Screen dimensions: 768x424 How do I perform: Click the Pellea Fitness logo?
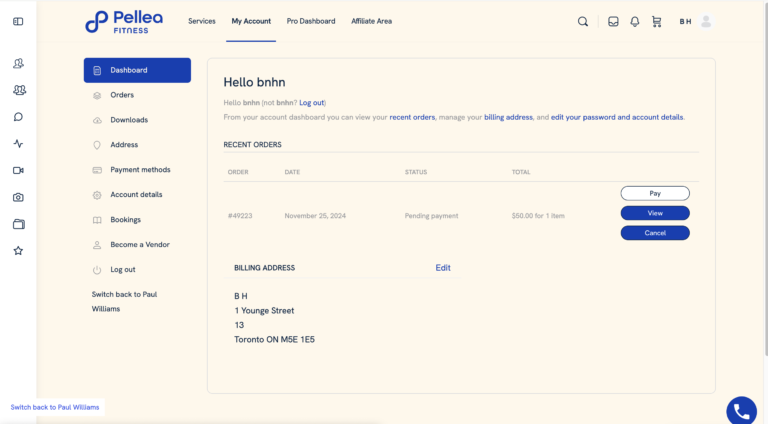124,22
